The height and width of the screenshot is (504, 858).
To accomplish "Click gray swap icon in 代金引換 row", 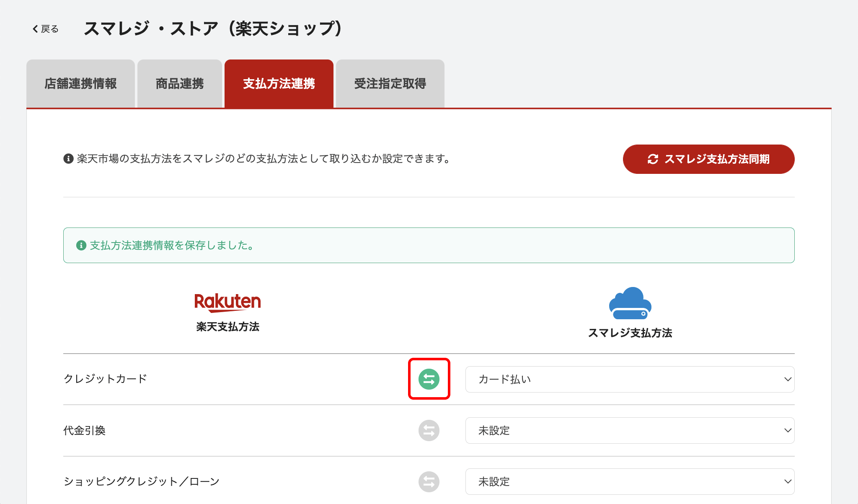I will coord(429,430).
